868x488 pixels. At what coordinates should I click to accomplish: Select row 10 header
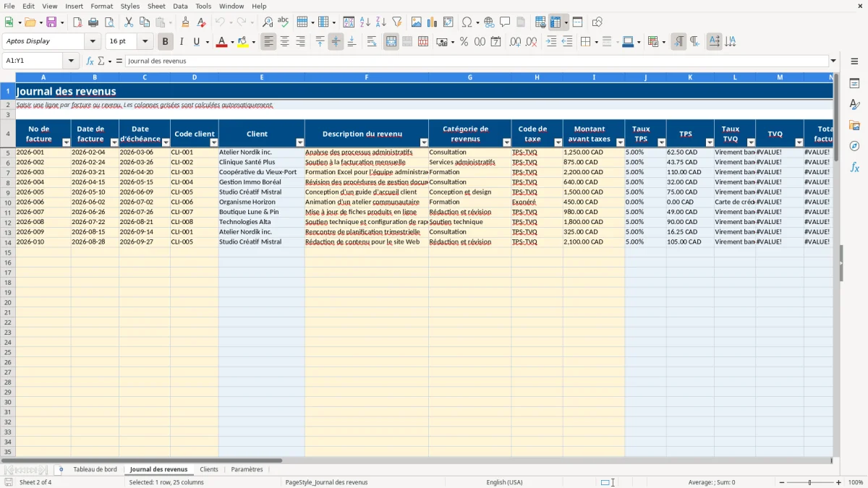(8, 202)
